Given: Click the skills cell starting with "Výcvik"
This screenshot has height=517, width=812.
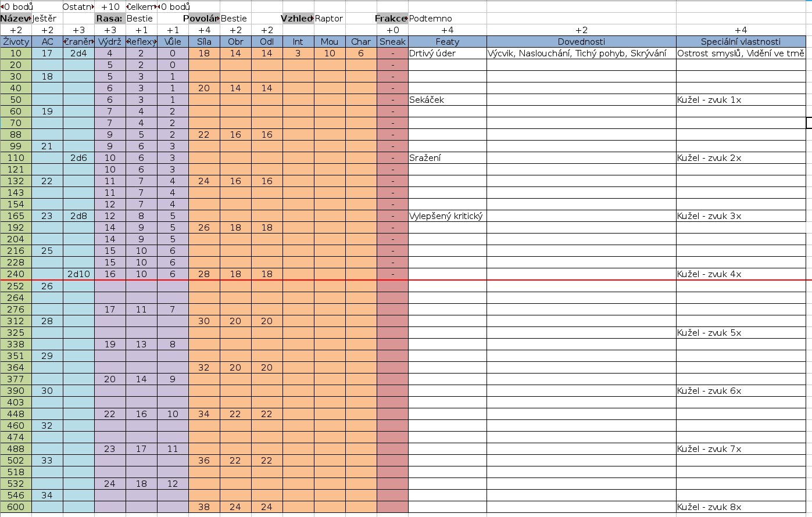Looking at the screenshot, I should pyautogui.click(x=581, y=53).
